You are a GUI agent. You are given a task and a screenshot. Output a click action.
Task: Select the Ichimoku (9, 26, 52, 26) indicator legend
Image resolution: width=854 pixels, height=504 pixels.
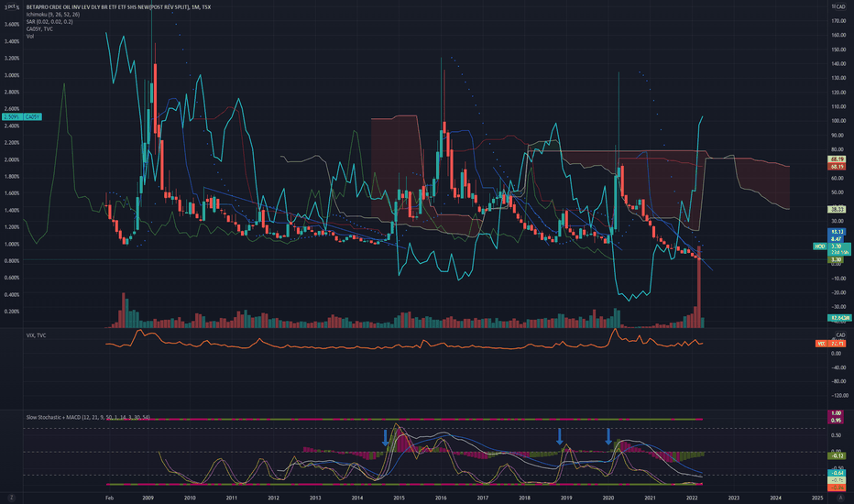point(53,14)
